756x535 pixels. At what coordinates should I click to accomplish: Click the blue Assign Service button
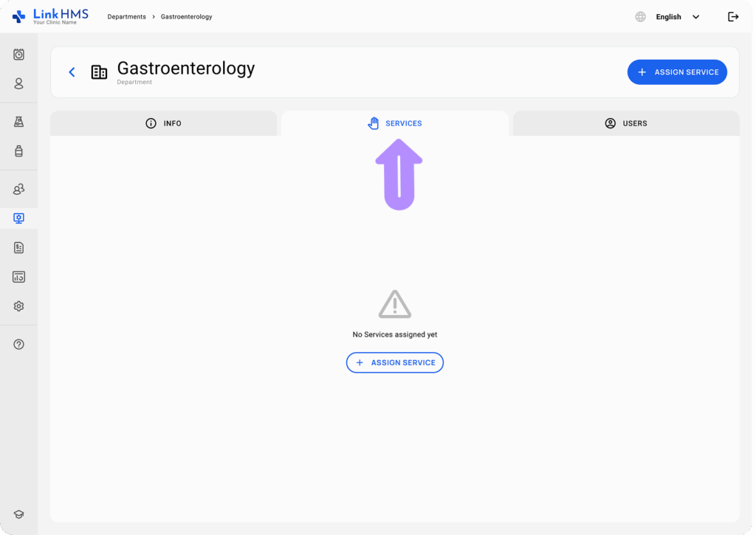[x=677, y=72]
